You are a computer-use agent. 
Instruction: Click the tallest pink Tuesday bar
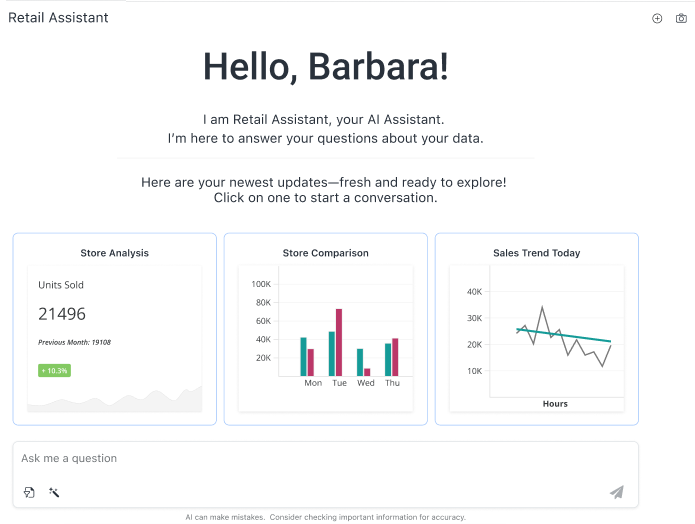(339, 342)
